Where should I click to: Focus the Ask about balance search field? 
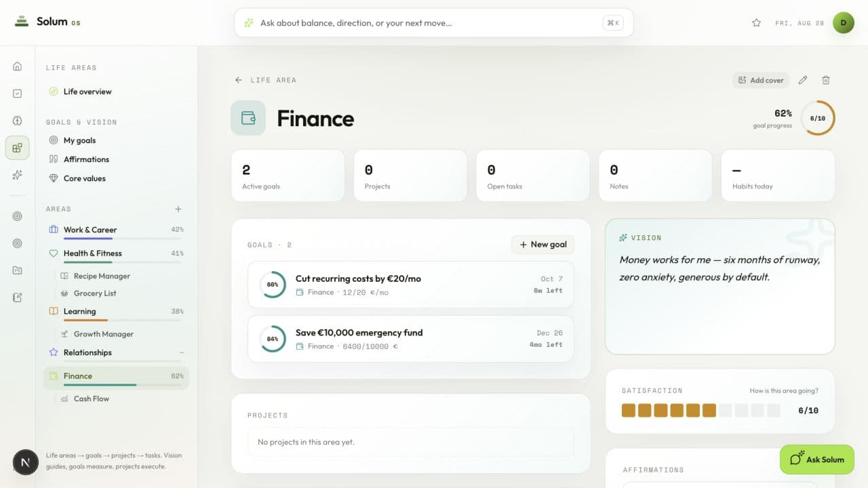coord(434,23)
